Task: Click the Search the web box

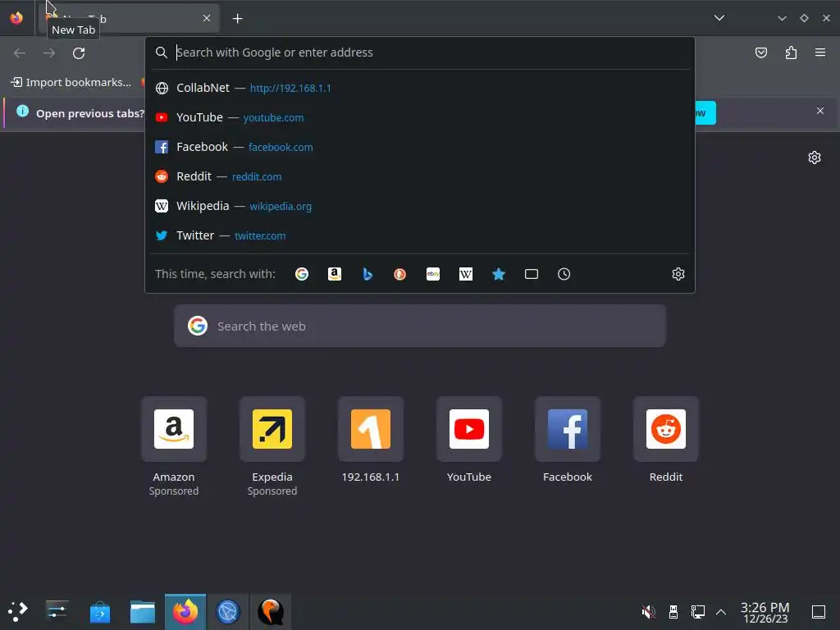Action: [420, 326]
